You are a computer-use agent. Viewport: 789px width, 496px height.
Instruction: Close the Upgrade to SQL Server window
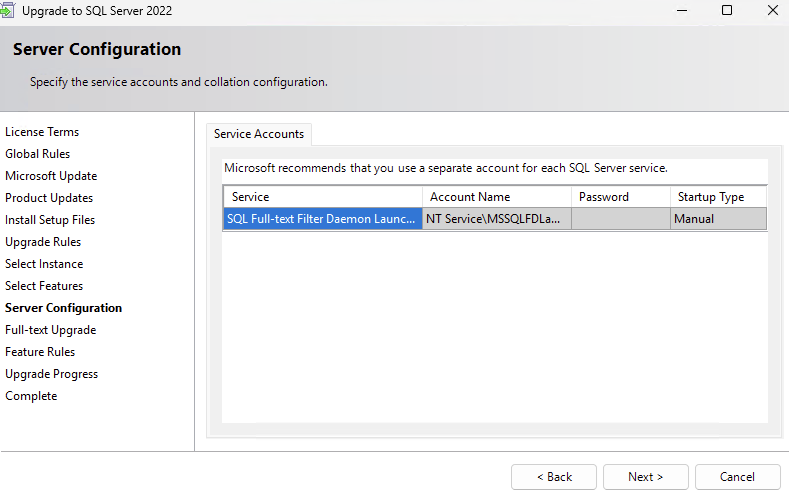click(x=773, y=10)
